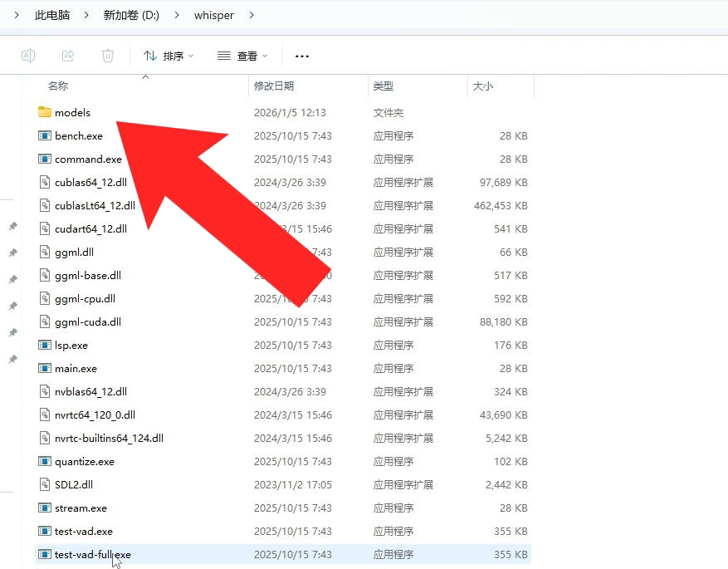Click whisper in the breadcrumb path
The image size is (728, 569).
click(x=213, y=15)
